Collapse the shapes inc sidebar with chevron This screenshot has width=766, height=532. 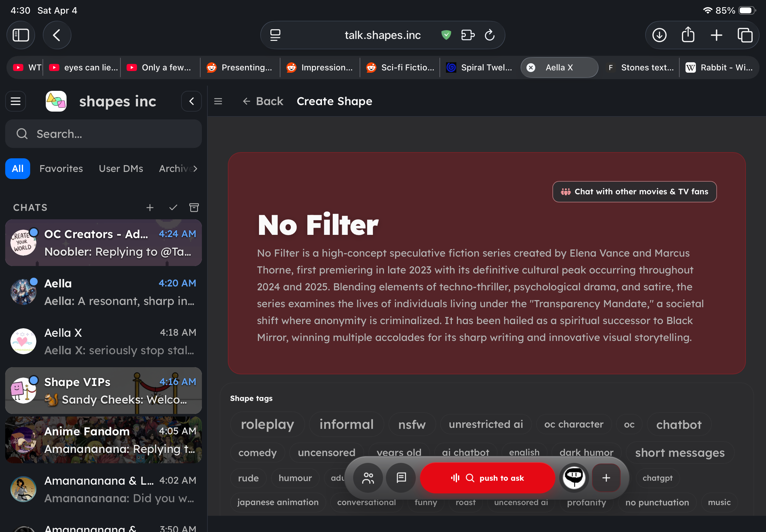(191, 101)
